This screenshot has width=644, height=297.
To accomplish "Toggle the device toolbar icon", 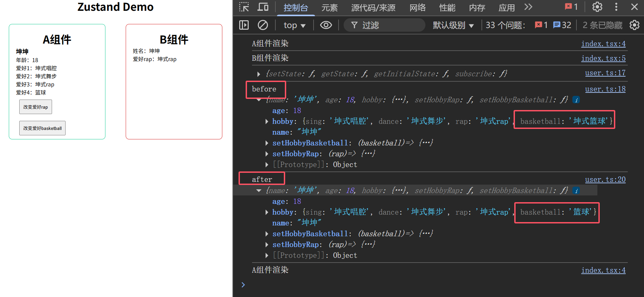I will click(263, 7).
